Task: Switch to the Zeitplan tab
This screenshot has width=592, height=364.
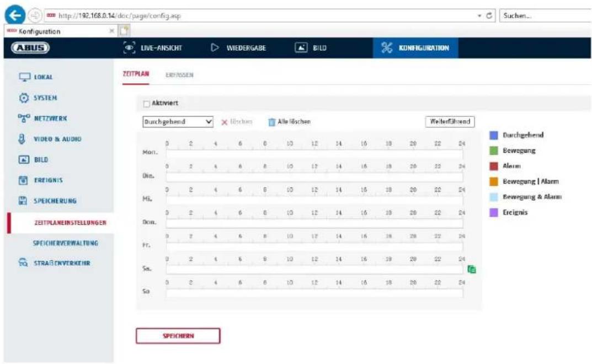Action: (x=136, y=74)
